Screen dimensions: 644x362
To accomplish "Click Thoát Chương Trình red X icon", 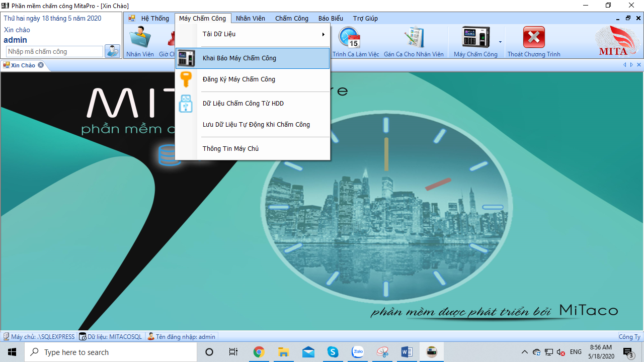I will [x=534, y=42].
